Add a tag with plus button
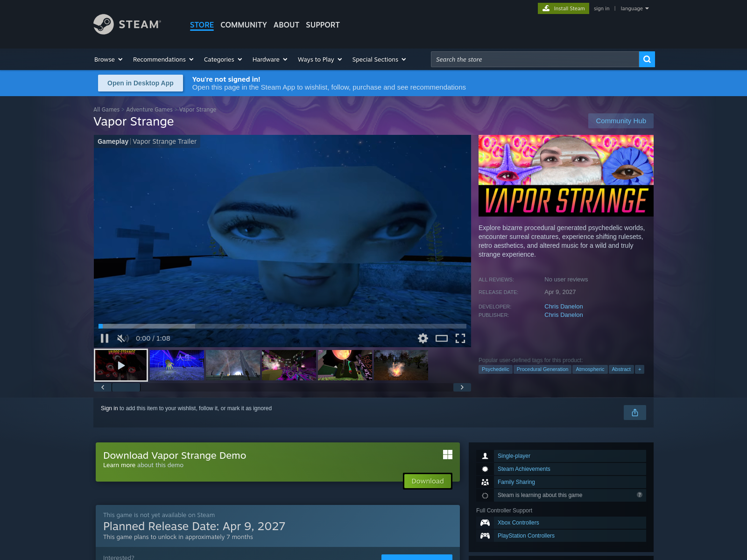Image resolution: width=747 pixels, height=560 pixels. coord(640,369)
